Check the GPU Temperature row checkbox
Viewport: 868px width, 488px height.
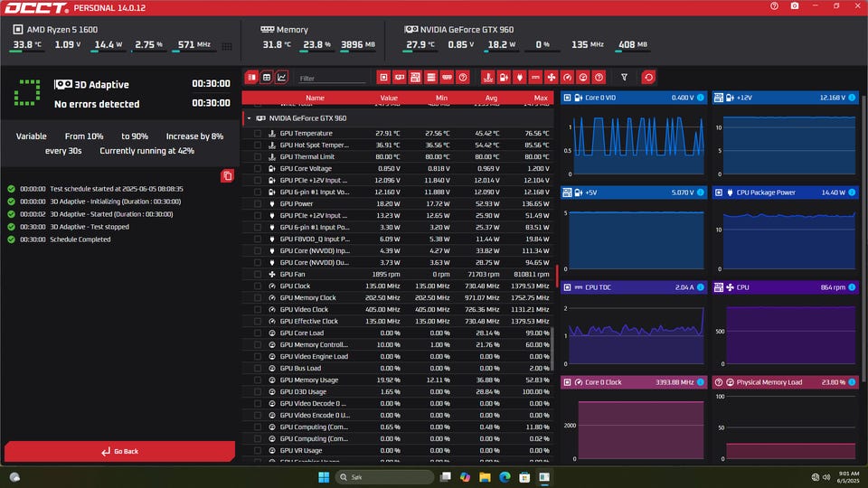258,134
